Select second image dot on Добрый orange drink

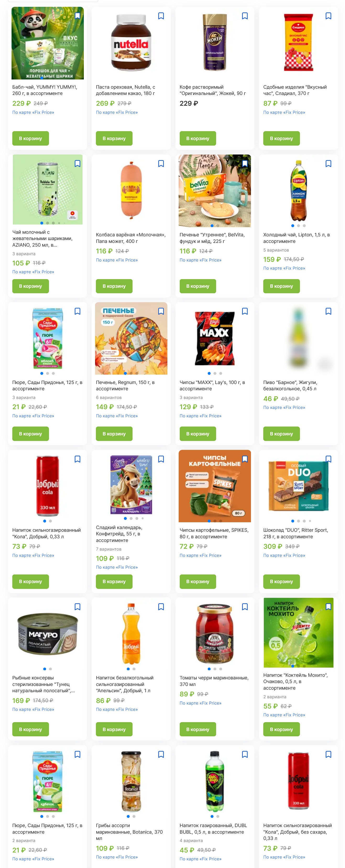tap(134, 669)
